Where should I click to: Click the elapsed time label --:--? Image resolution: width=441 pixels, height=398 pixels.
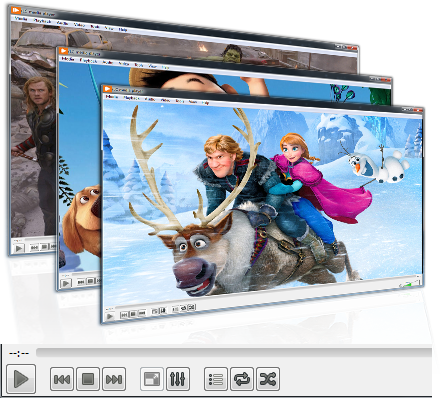click(x=19, y=353)
